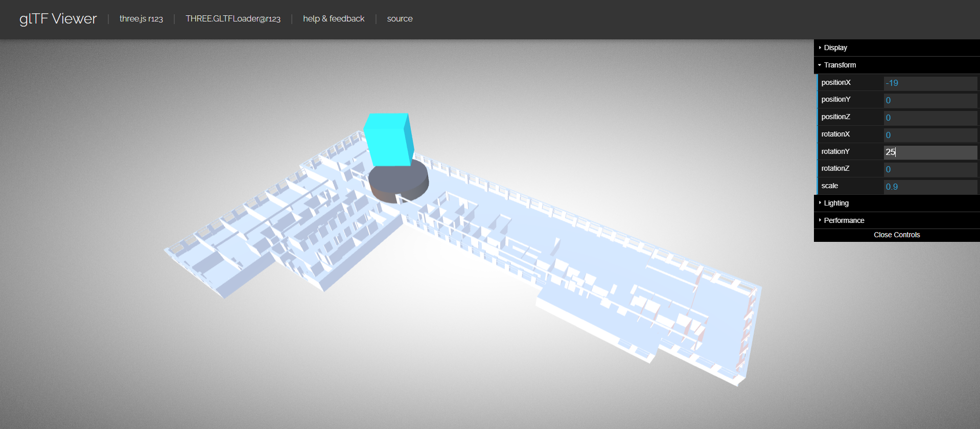
Task: Open help & feedback link
Action: pos(334,19)
